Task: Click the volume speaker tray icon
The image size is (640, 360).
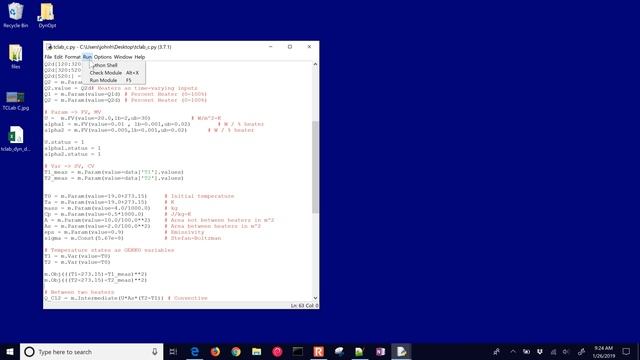Action: (566, 351)
